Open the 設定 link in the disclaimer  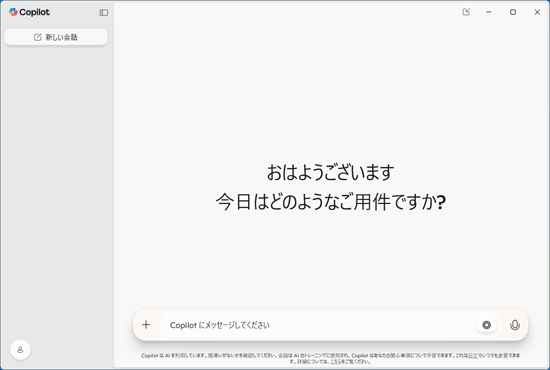coord(473,356)
